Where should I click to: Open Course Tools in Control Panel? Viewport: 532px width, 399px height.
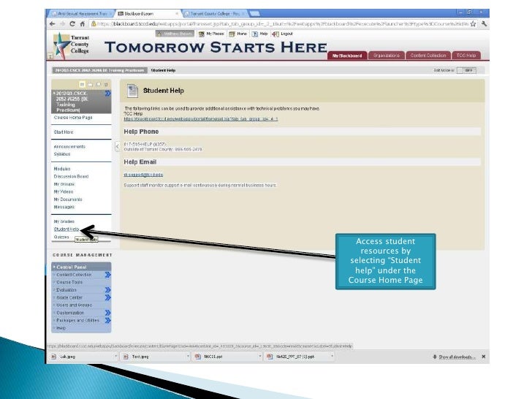(69, 282)
